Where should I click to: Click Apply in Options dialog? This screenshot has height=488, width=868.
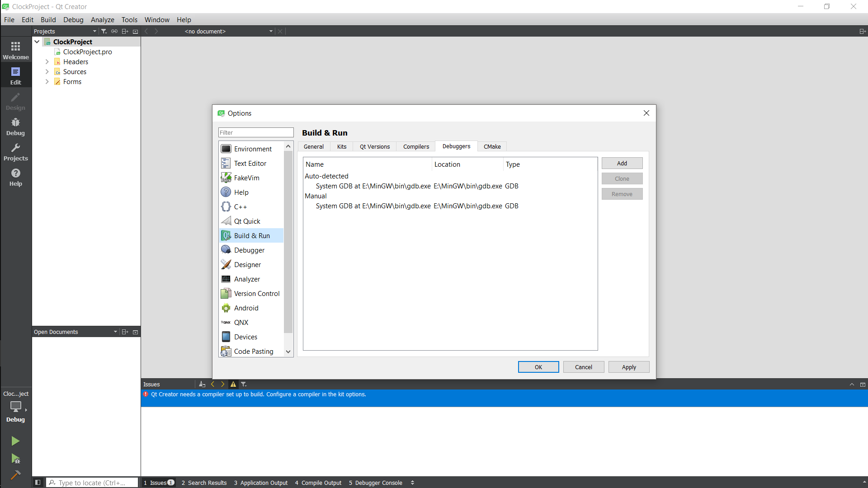(x=629, y=367)
